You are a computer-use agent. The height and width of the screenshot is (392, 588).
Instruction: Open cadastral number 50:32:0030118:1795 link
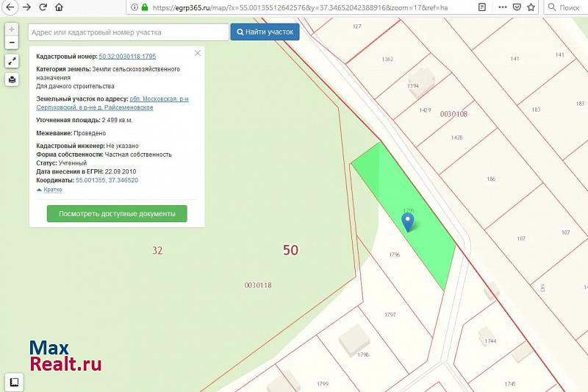tap(127, 56)
